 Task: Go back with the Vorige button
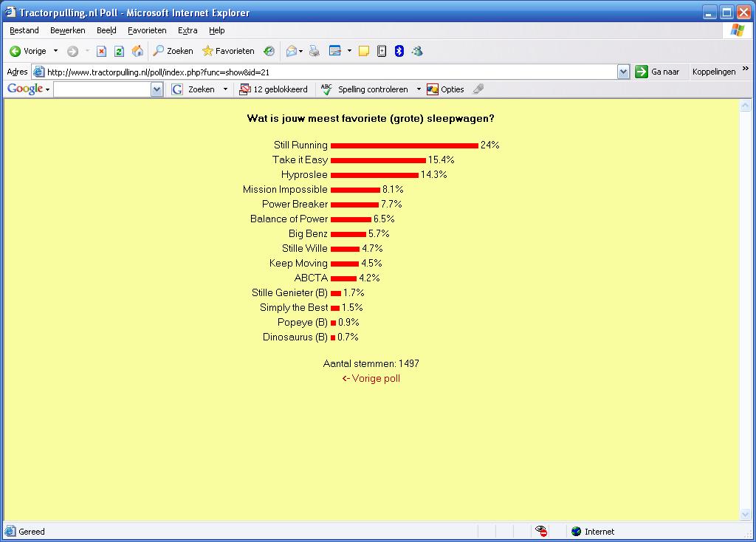28,51
